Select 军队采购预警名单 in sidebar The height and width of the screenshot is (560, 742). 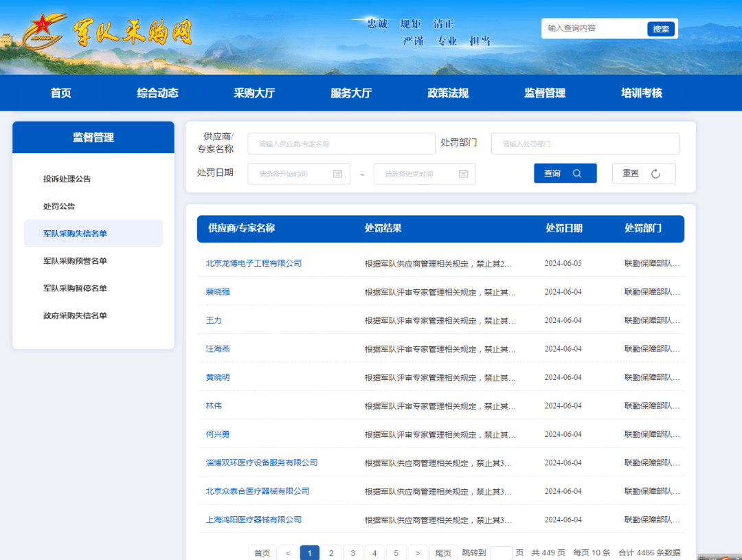pyautogui.click(x=76, y=261)
